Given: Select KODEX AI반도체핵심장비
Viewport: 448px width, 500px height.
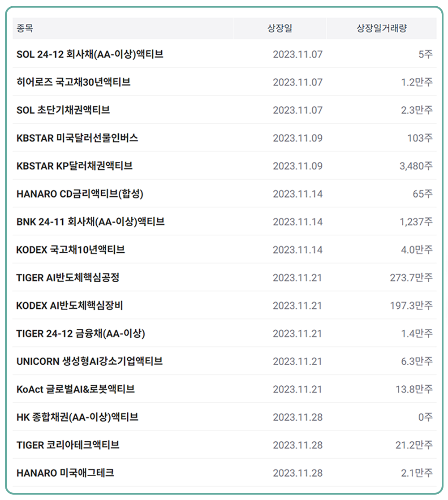Looking at the screenshot, I should [69, 306].
